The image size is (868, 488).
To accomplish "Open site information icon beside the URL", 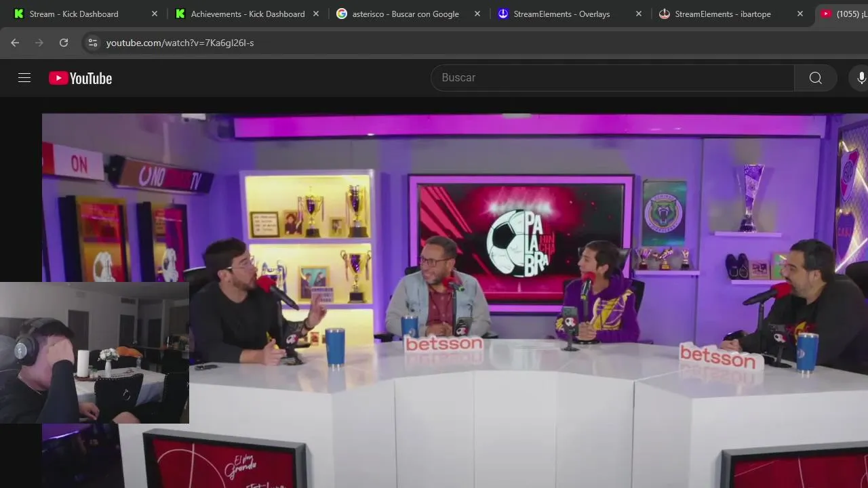I will point(93,43).
